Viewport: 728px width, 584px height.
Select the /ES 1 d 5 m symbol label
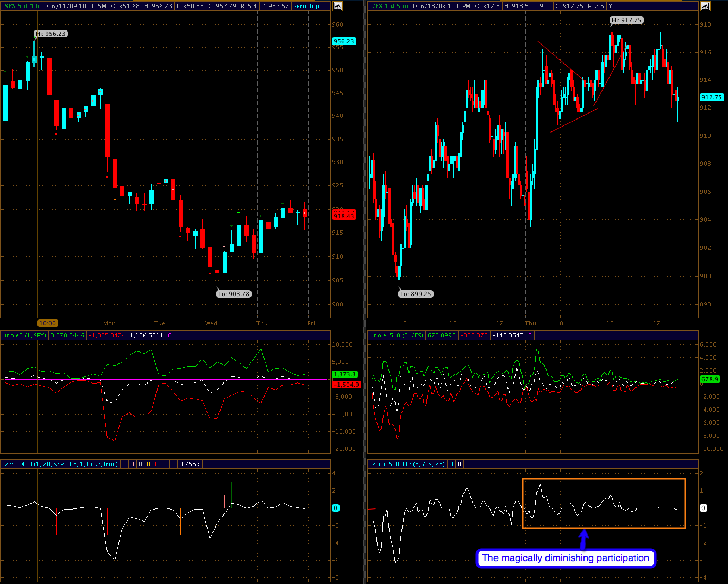click(x=388, y=7)
